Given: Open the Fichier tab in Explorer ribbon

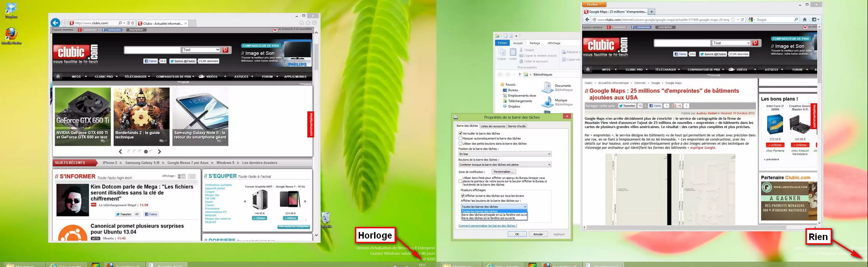Looking at the screenshot, I should coord(502,43).
